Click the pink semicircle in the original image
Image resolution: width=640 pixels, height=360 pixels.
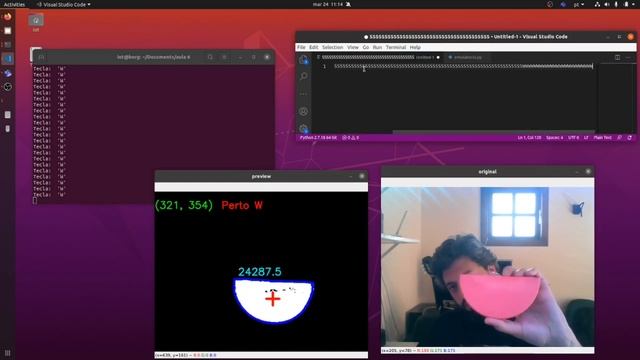[x=500, y=296]
